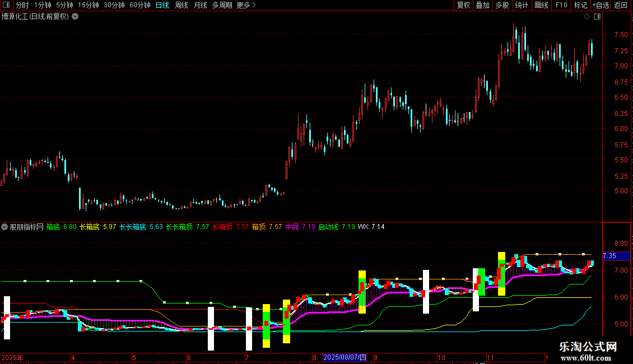Click the 7.35 price label on indicator axis
633x364 pixels.
click(x=609, y=256)
